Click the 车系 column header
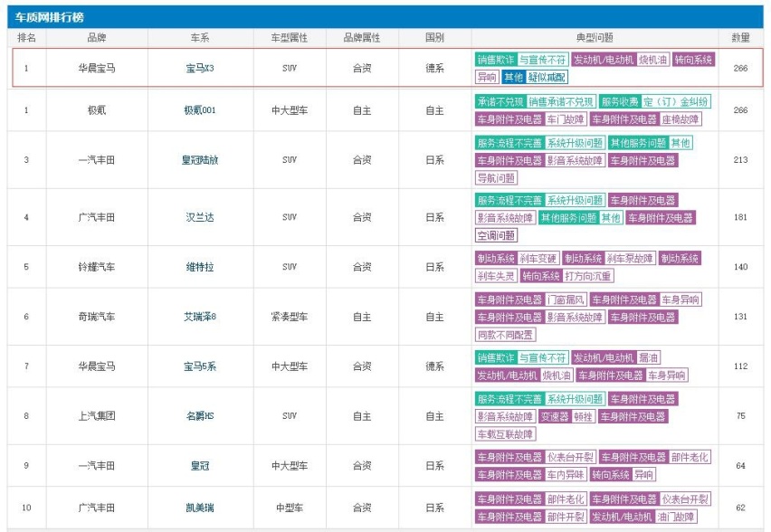Screen dimensions: 771x532 click(200, 38)
